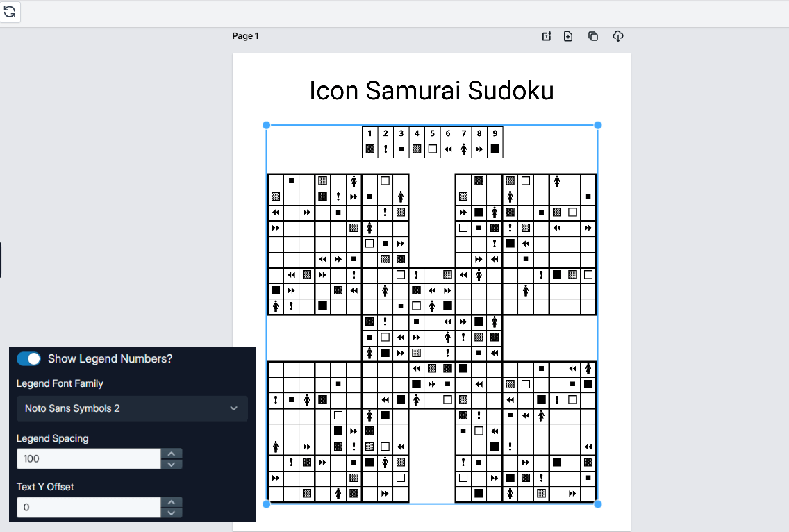This screenshot has width=789, height=532.
Task: Click the Legend Spacing value field
Action: [88, 458]
